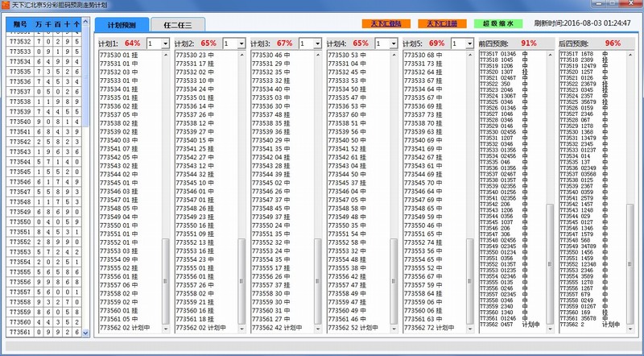Click the scrollbar thumb of the 前四预测 list
Screen dimensions: 644x356
click(551, 266)
